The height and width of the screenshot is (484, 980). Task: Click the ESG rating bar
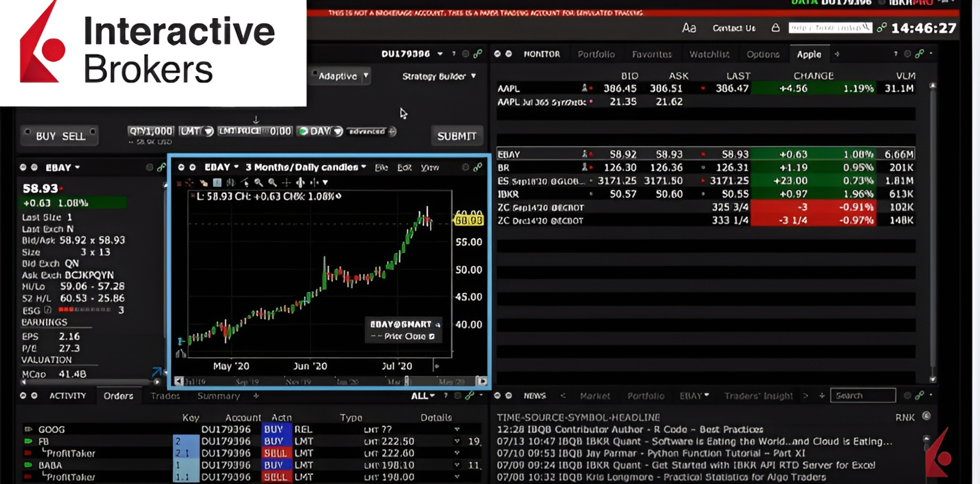(85, 310)
